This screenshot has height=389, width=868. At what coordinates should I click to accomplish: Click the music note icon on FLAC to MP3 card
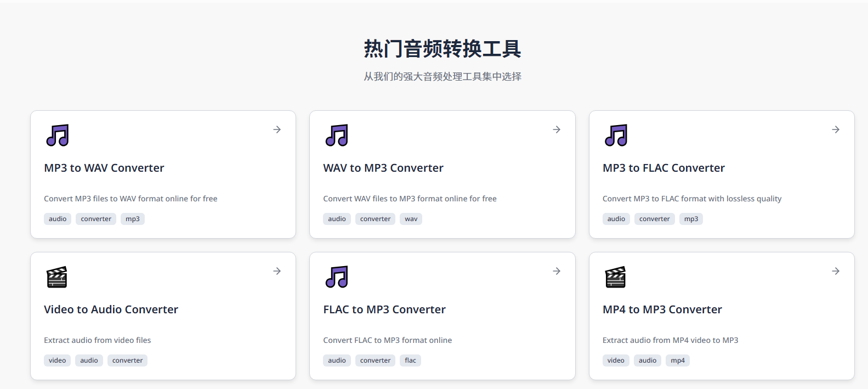[x=337, y=277]
